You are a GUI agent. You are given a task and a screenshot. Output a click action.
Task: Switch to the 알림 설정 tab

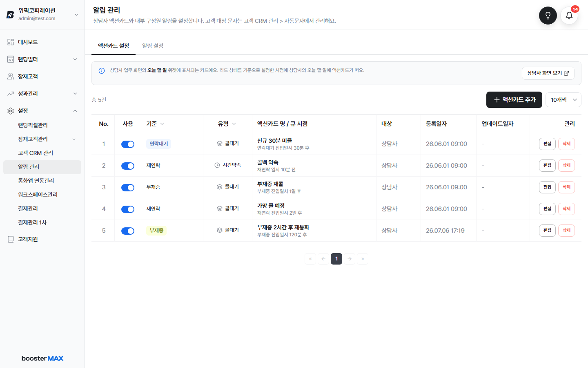[153, 46]
